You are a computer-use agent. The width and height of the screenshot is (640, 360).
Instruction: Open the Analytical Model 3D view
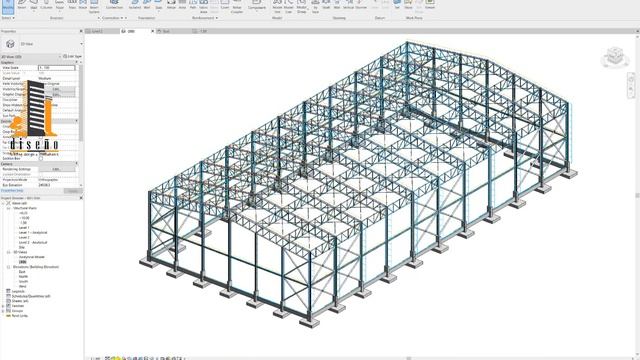(x=32, y=257)
